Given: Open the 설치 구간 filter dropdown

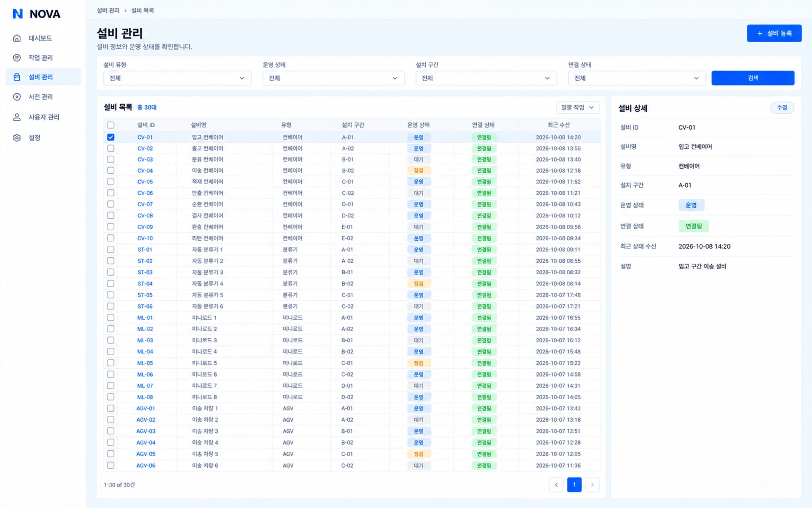Looking at the screenshot, I should (x=486, y=78).
